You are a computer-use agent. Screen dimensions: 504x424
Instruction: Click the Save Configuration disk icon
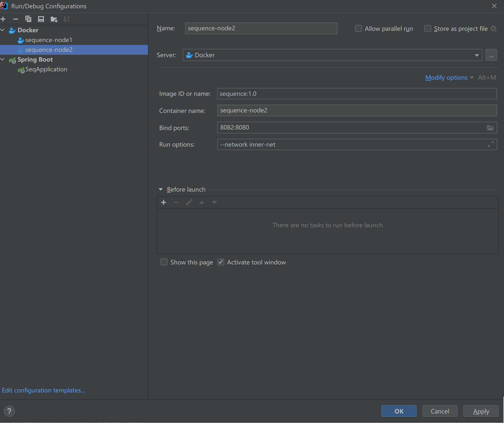[x=41, y=19]
